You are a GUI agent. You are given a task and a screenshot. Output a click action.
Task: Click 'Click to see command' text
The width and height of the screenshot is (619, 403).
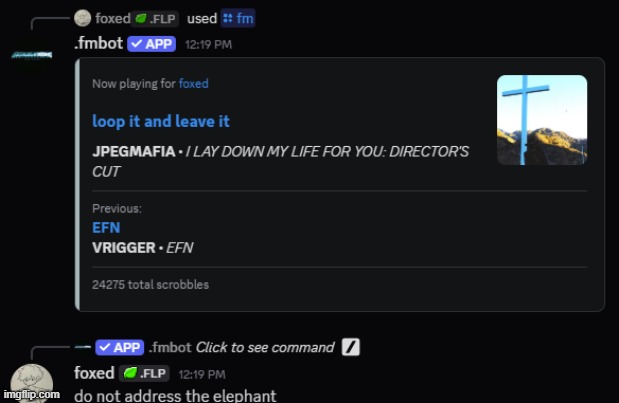pyautogui.click(x=265, y=347)
